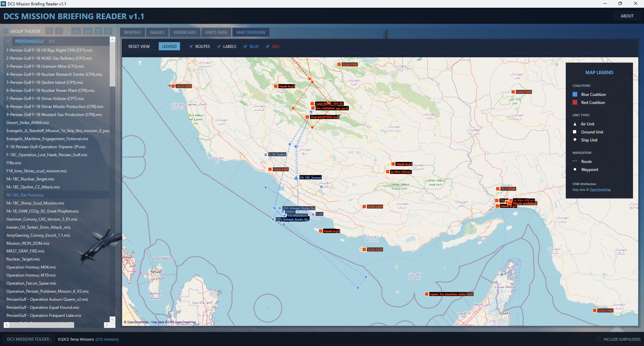
Task: Collapse the PERSIANGULF mission group
Action: tap(8, 41)
